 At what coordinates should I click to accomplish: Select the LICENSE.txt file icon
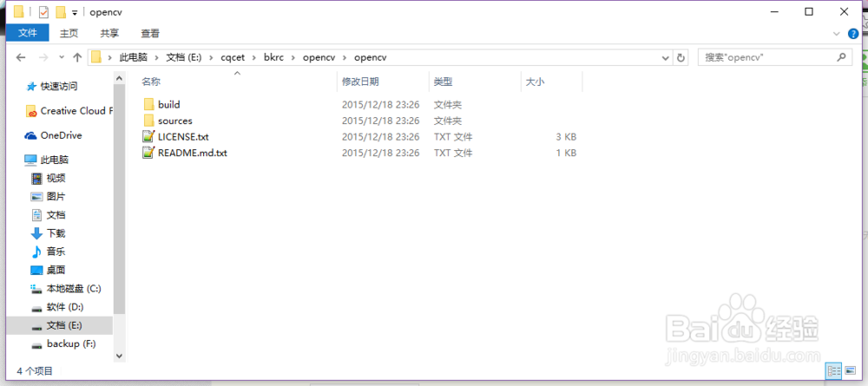tap(148, 136)
